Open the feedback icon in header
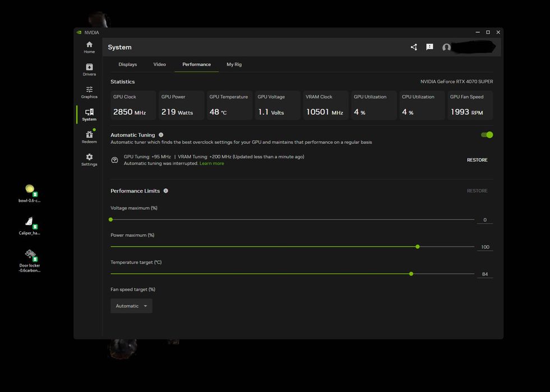The width and height of the screenshot is (550, 392). [x=429, y=47]
